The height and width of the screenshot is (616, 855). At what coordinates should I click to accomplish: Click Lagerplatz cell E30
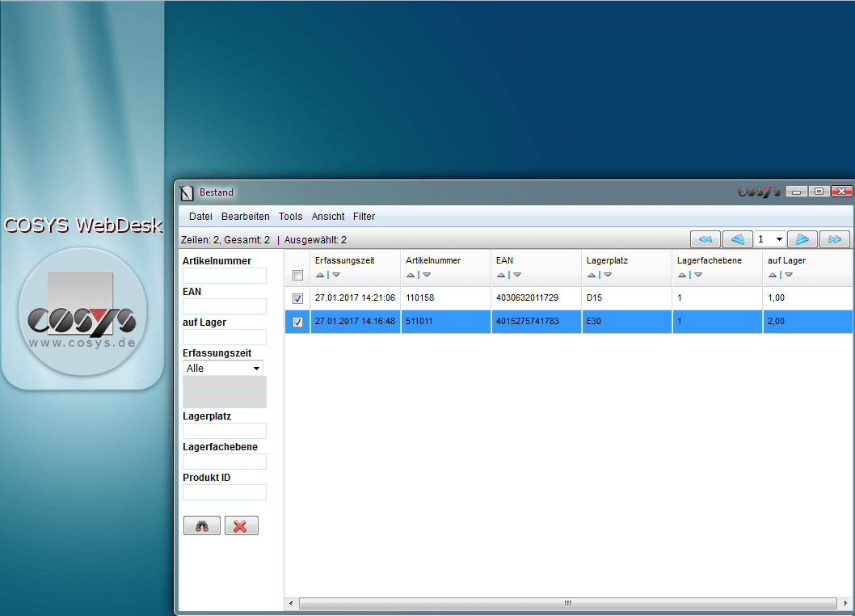(627, 322)
